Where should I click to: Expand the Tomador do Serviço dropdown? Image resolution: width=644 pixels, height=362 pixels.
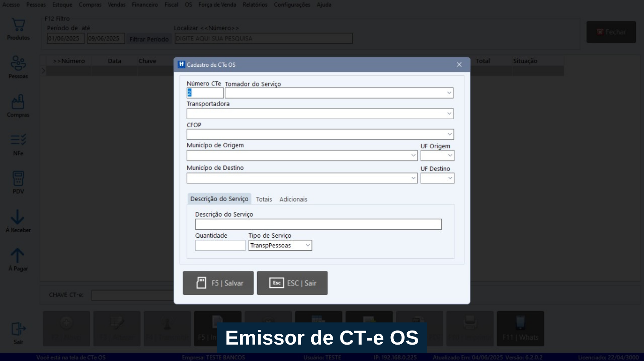(449, 93)
